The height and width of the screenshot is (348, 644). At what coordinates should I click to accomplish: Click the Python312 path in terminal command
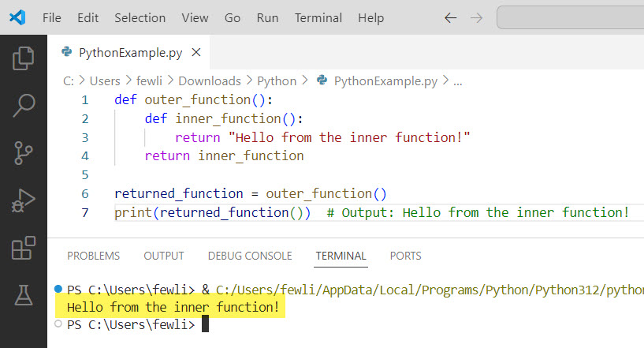(x=568, y=290)
